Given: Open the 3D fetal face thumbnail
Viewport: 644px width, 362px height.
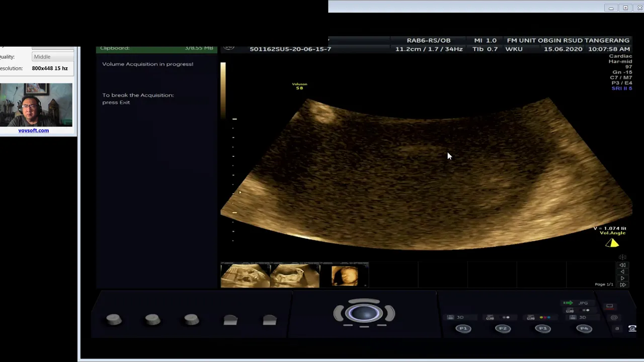Looking at the screenshot, I should (345, 275).
